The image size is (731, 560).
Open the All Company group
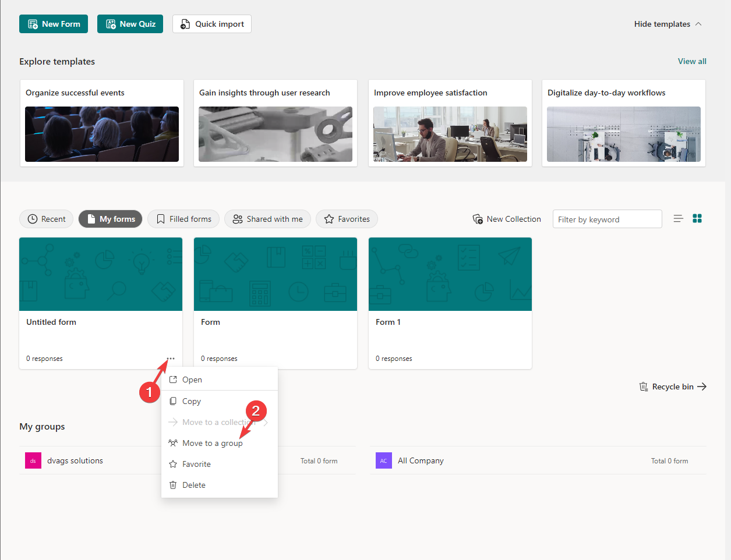coord(538,460)
